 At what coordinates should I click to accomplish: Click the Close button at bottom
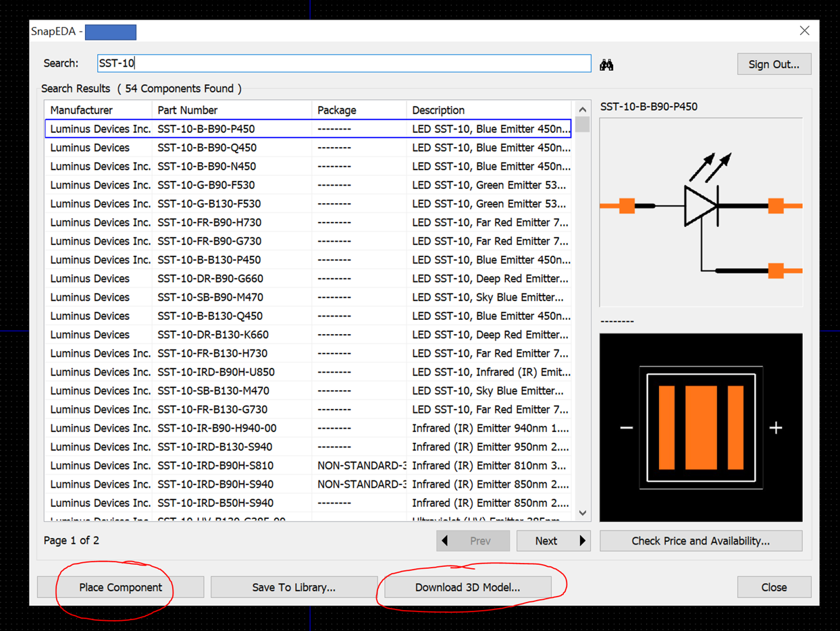point(774,587)
